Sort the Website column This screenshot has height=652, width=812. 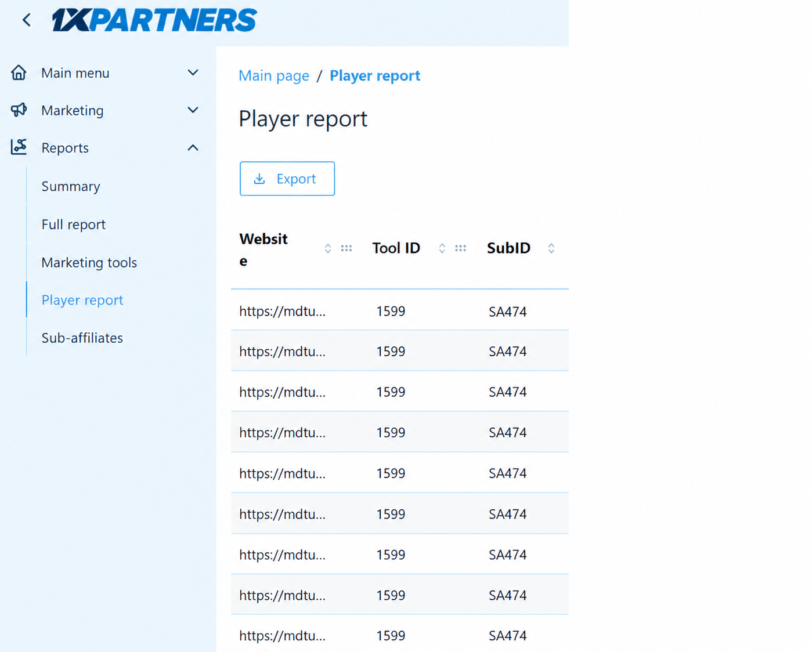coord(328,248)
